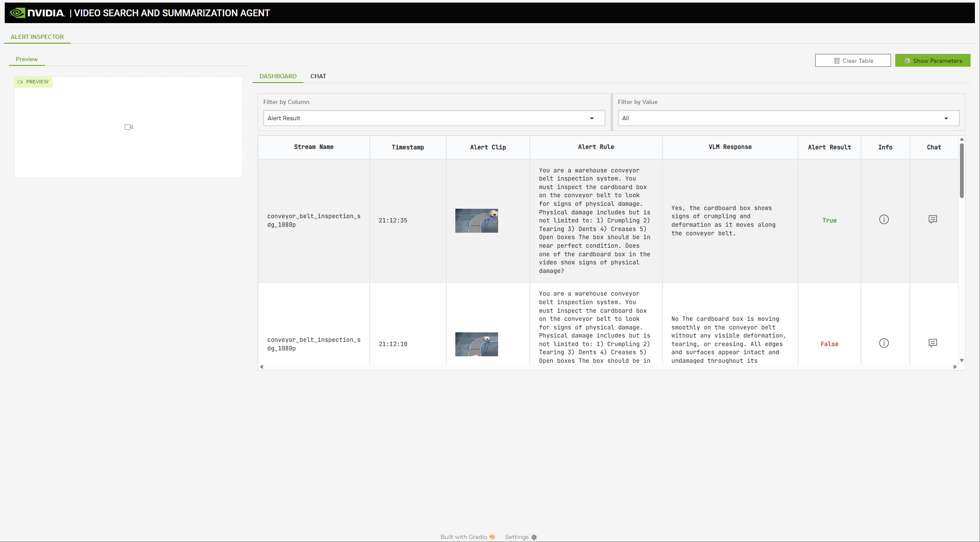980x542 pixels.
Task: Click the Show Parameters button
Action: coord(932,61)
